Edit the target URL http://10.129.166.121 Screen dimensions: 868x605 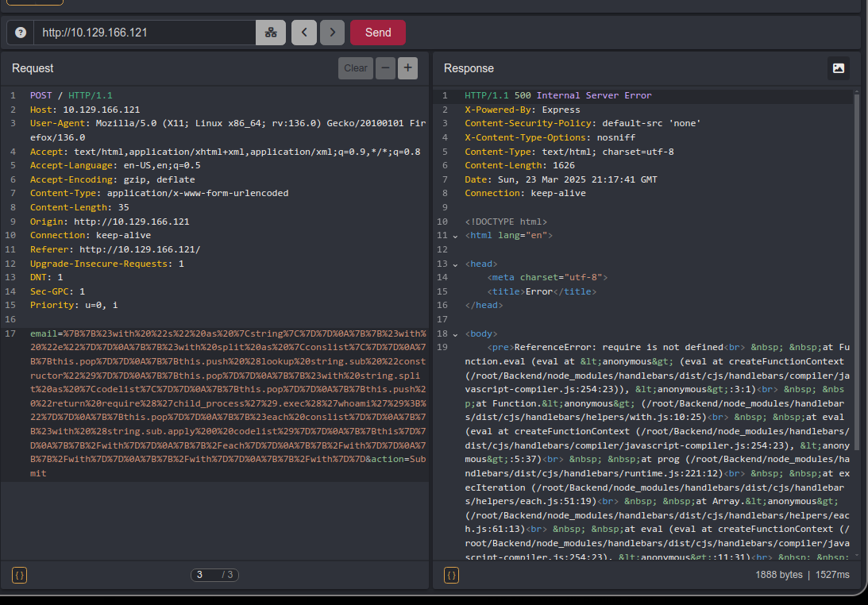[145, 33]
